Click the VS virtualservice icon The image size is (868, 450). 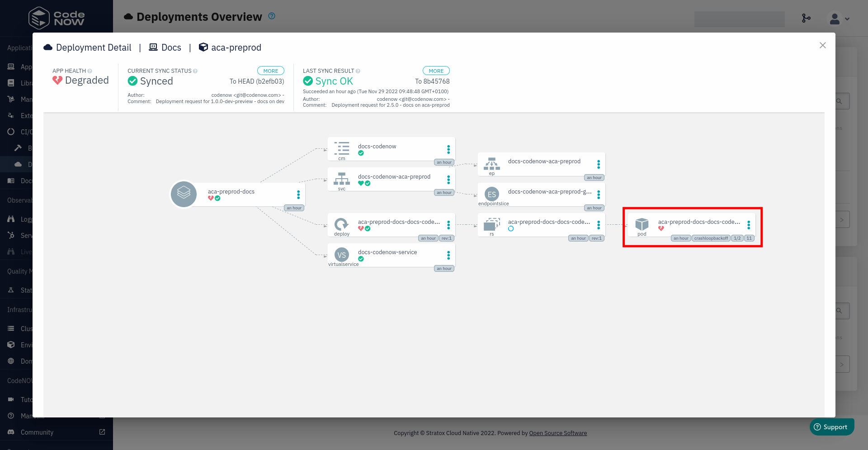click(x=342, y=255)
